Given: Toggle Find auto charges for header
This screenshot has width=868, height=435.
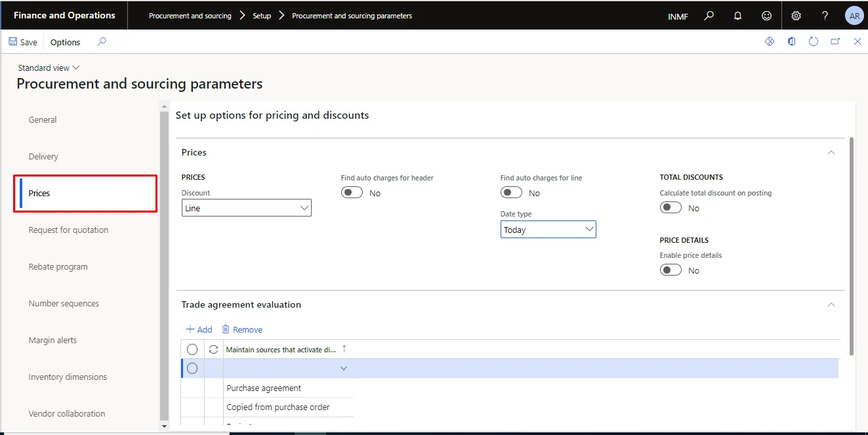Looking at the screenshot, I should coord(352,193).
